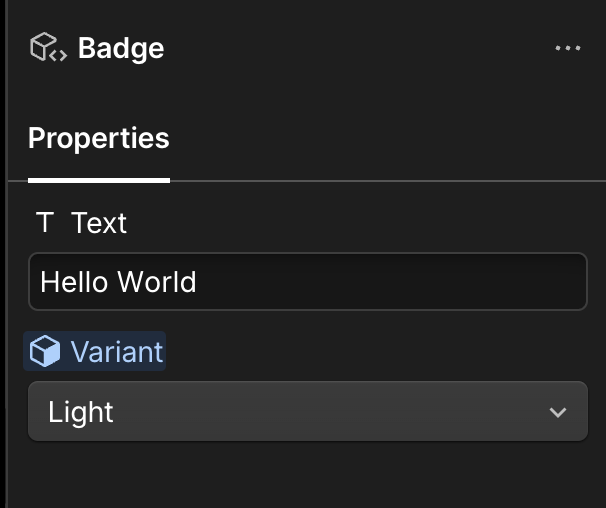Click the word Hello in the text input
The image size is (606, 508).
pyautogui.click(x=74, y=282)
